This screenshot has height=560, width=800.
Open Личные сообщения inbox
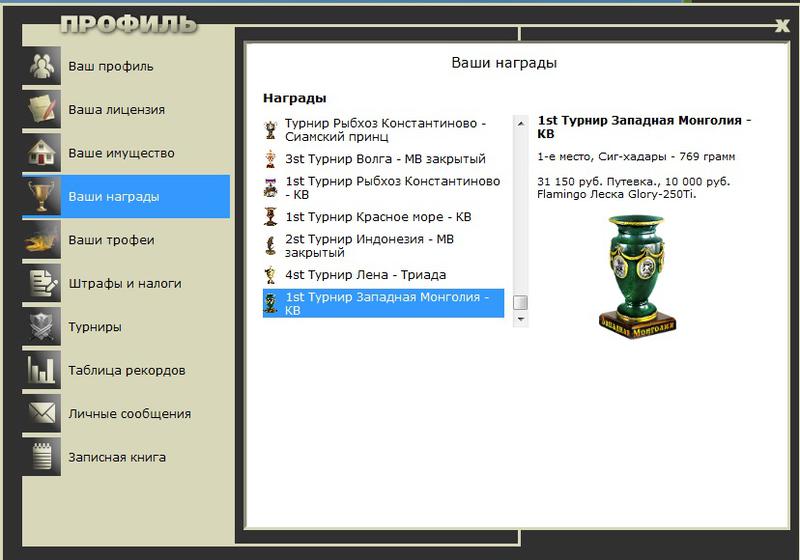[x=126, y=413]
